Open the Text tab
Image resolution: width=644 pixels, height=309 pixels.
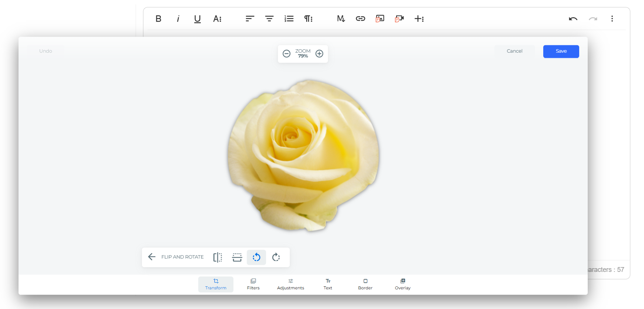tap(328, 284)
